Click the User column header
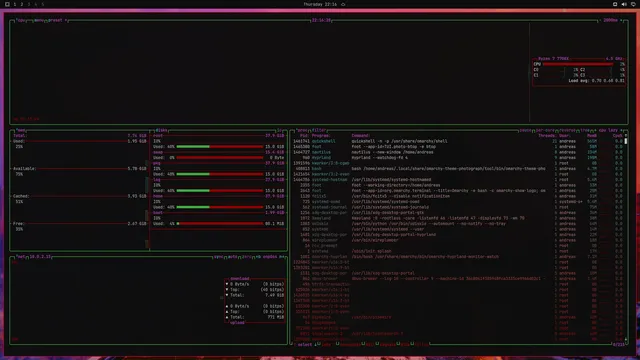Image resolution: width=640 pixels, height=360 pixels. 565,136
